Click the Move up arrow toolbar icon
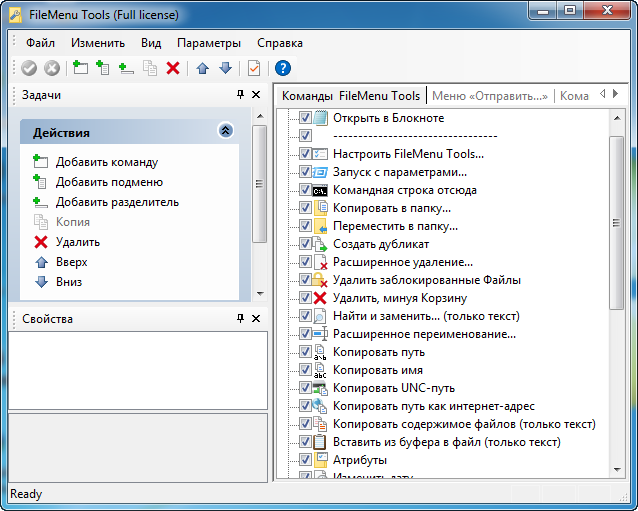The height and width of the screenshot is (511, 638). point(202,68)
